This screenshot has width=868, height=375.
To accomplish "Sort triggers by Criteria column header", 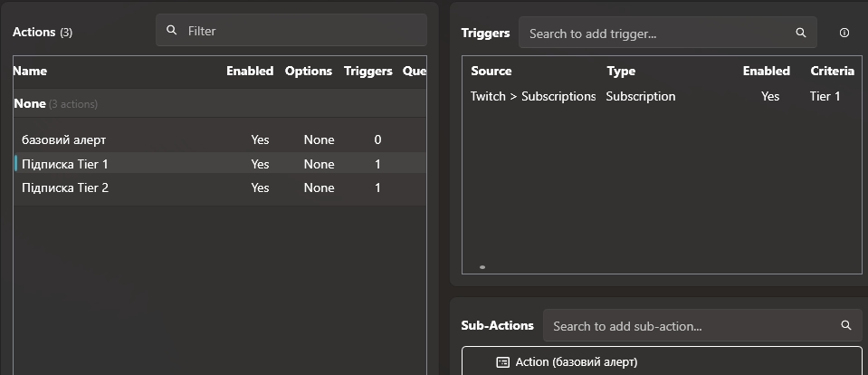I will [832, 71].
